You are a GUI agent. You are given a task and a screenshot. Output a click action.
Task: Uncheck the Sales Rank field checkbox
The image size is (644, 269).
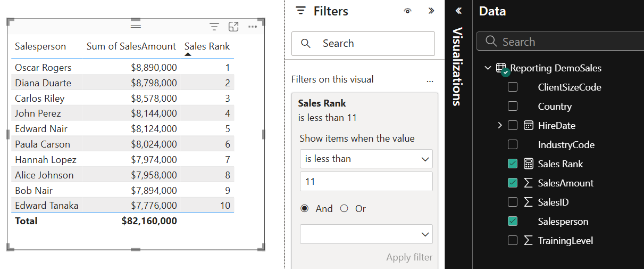pyautogui.click(x=513, y=164)
